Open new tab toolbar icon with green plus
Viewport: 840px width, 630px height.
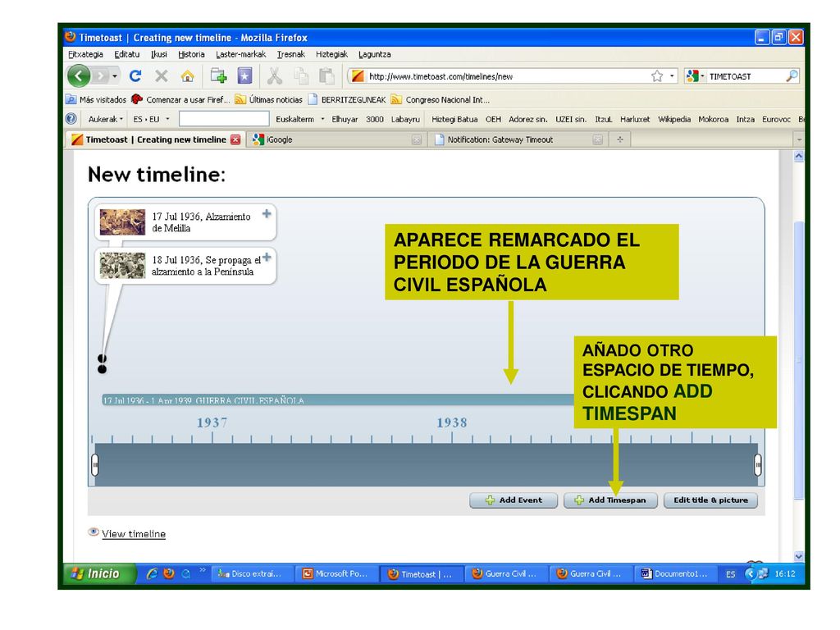pyautogui.click(x=218, y=76)
